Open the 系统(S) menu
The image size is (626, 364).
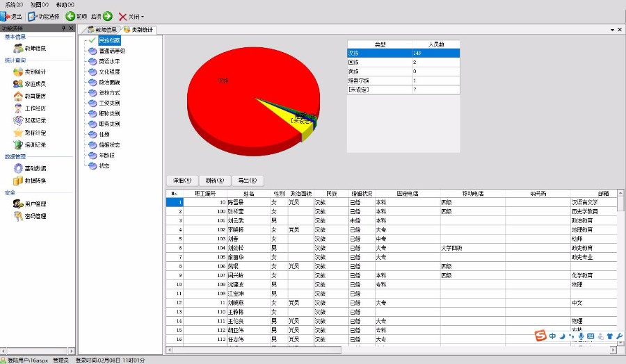(14, 5)
